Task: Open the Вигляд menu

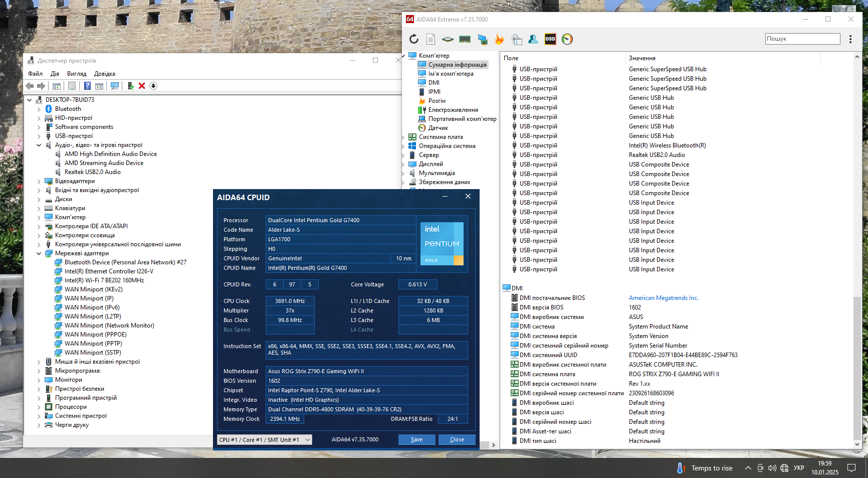Action: (x=77, y=74)
